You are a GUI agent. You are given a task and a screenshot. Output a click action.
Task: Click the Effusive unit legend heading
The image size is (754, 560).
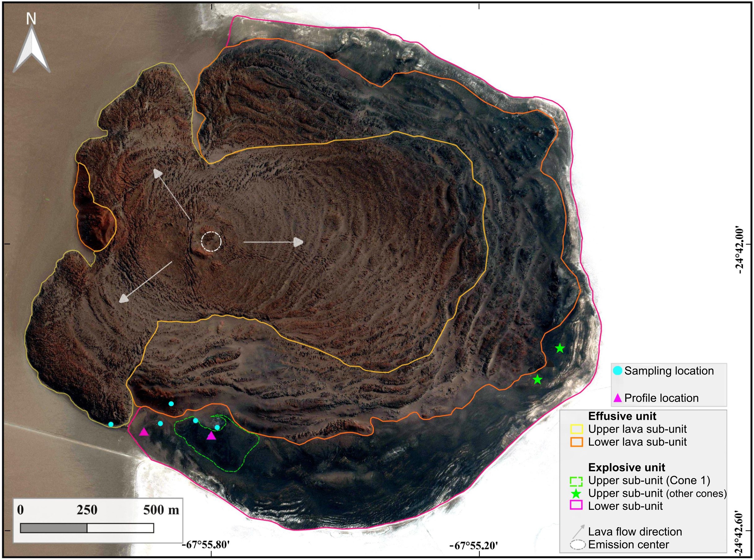(622, 416)
